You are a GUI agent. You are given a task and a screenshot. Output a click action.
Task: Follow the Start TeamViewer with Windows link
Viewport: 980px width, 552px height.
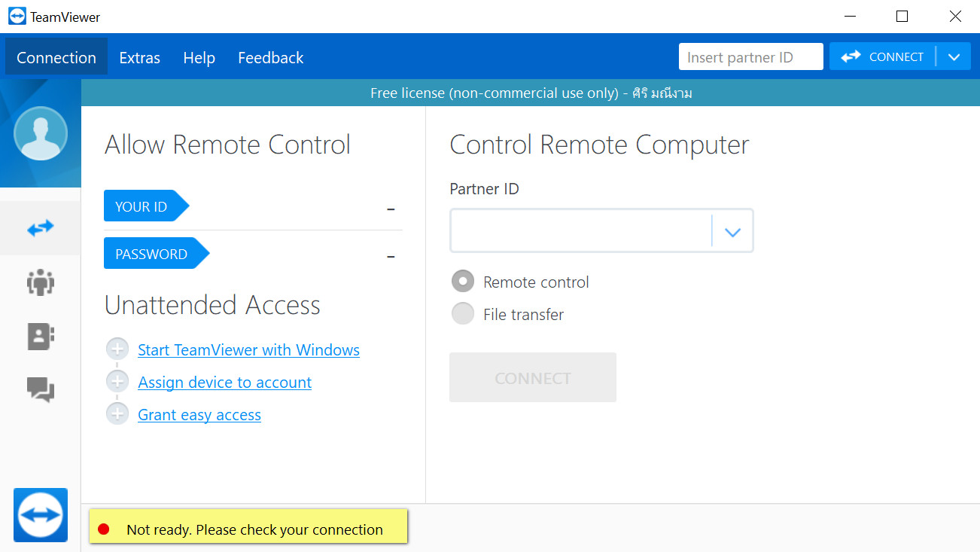click(249, 349)
